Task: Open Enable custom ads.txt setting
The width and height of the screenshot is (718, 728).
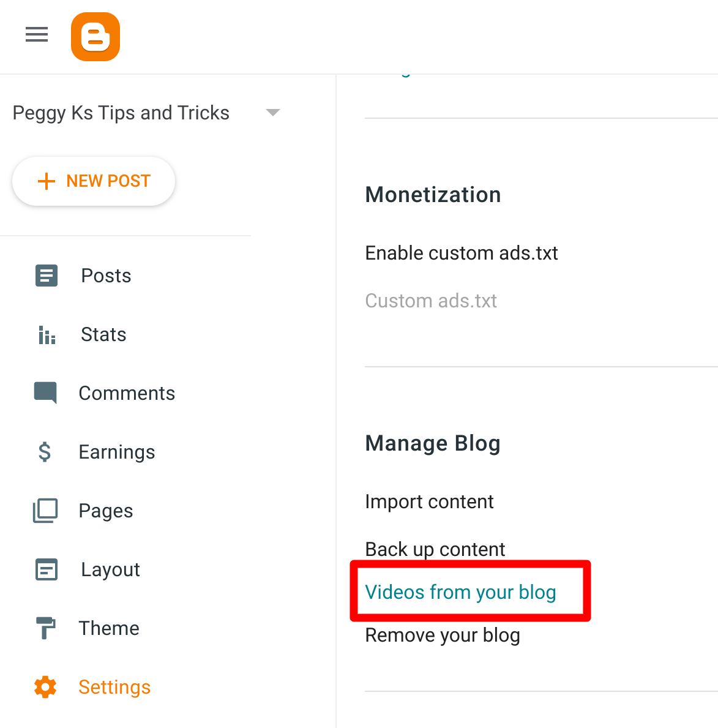Action: [461, 253]
